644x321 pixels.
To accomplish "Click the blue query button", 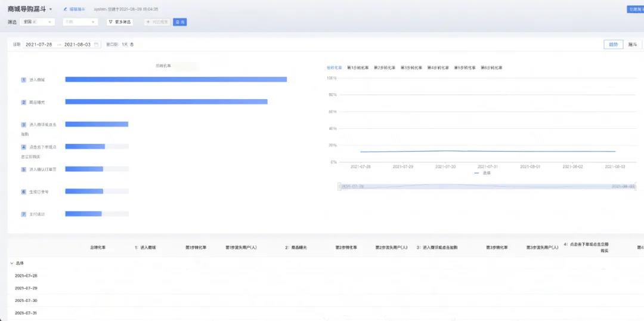I will (180, 22).
